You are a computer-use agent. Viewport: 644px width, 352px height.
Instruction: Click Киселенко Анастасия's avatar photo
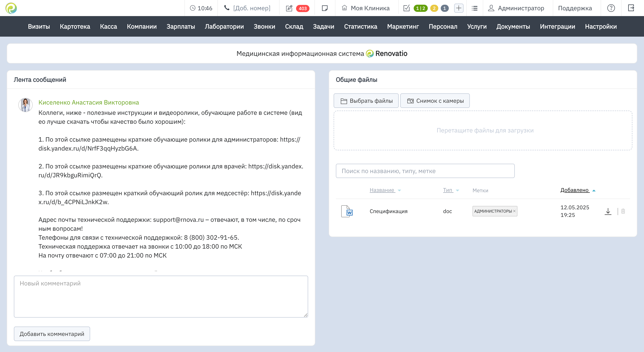tap(25, 105)
